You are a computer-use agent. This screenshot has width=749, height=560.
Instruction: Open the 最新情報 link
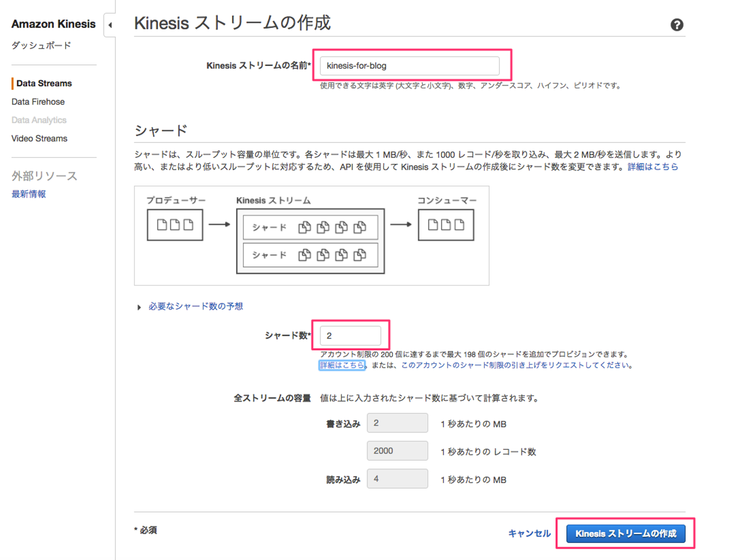pos(29,194)
